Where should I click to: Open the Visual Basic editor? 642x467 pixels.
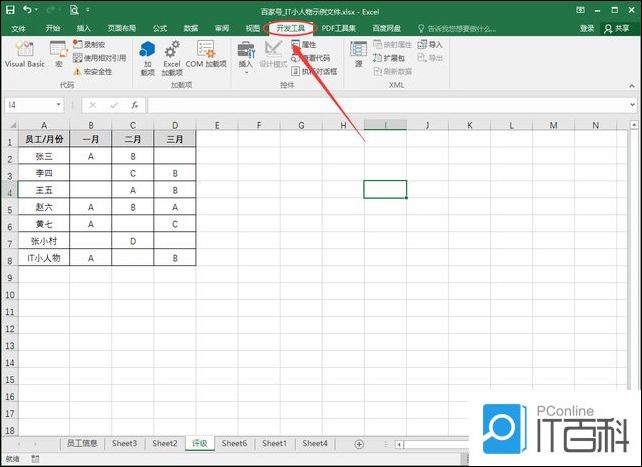(25, 54)
